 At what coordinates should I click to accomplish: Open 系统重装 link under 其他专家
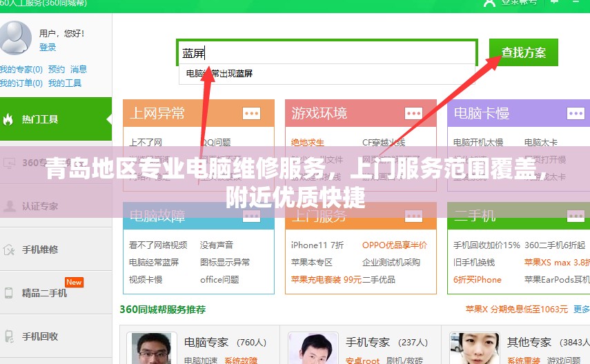coord(523,361)
